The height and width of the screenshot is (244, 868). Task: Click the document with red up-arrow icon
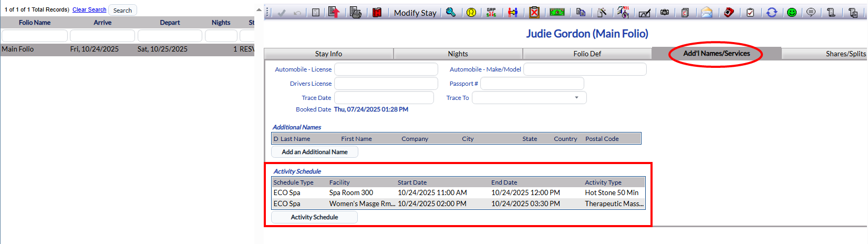334,12
